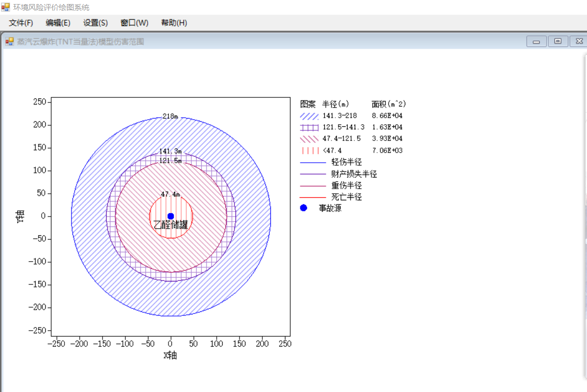Click the 乙醛储罐 label in the chart
This screenshot has width=587, height=392.
[x=170, y=225]
